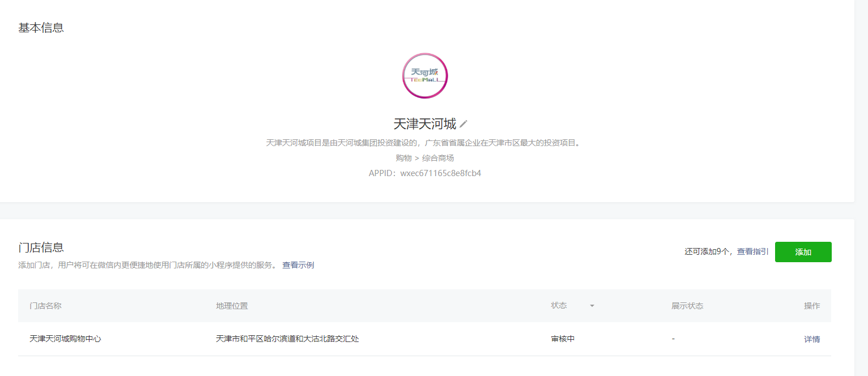Open the 查看示例 link
Viewport: 868px width, 376px height.
[x=298, y=265]
